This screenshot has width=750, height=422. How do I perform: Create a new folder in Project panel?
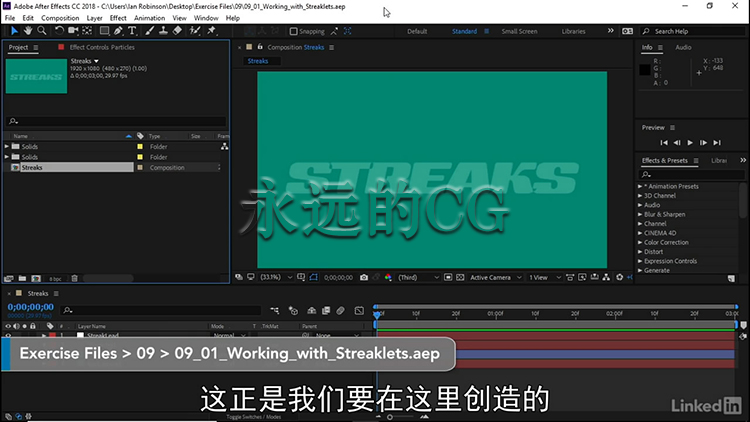click(22, 278)
